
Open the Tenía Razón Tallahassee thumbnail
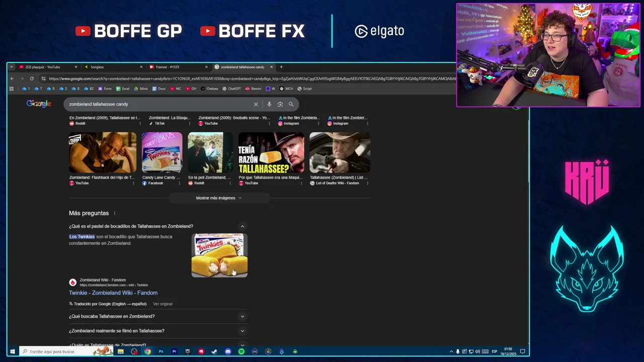click(271, 152)
